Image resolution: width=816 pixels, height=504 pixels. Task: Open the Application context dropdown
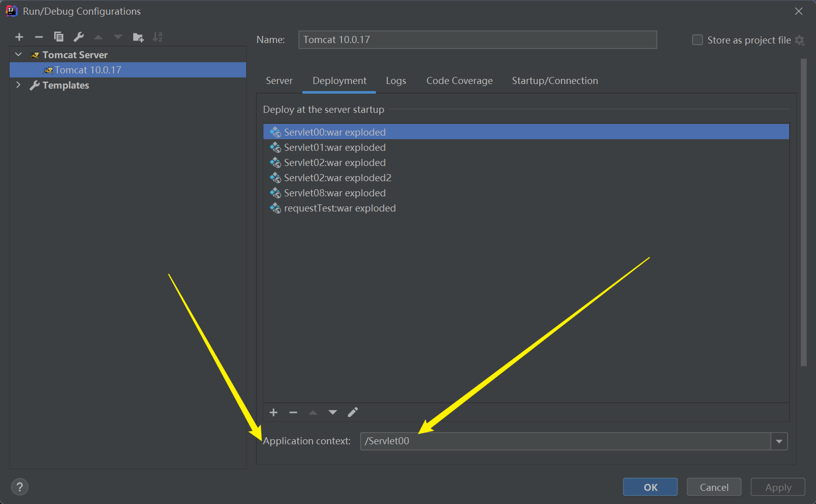(x=779, y=441)
